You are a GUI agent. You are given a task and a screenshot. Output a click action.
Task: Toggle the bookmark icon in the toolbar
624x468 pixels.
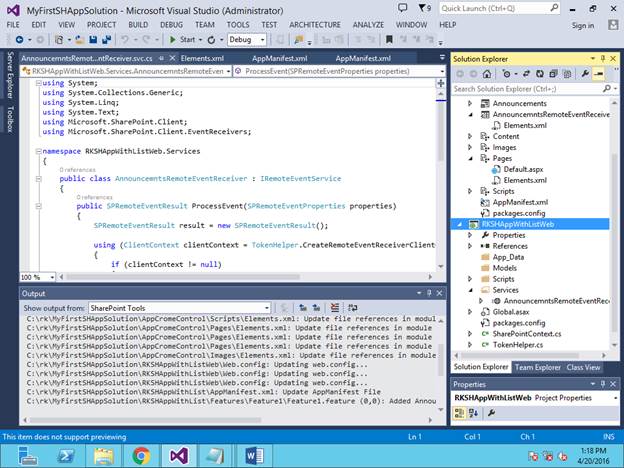pyautogui.click(x=389, y=40)
